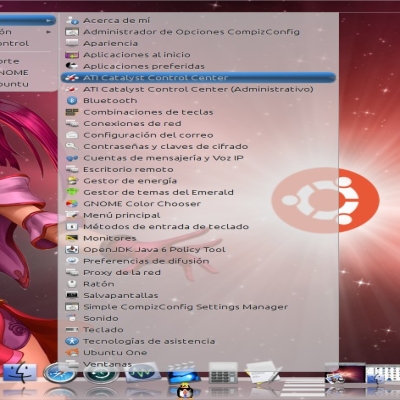400x400 pixels.
Task: Click the highlighted ATI Catalyst Control Center icon
Action: (72, 78)
